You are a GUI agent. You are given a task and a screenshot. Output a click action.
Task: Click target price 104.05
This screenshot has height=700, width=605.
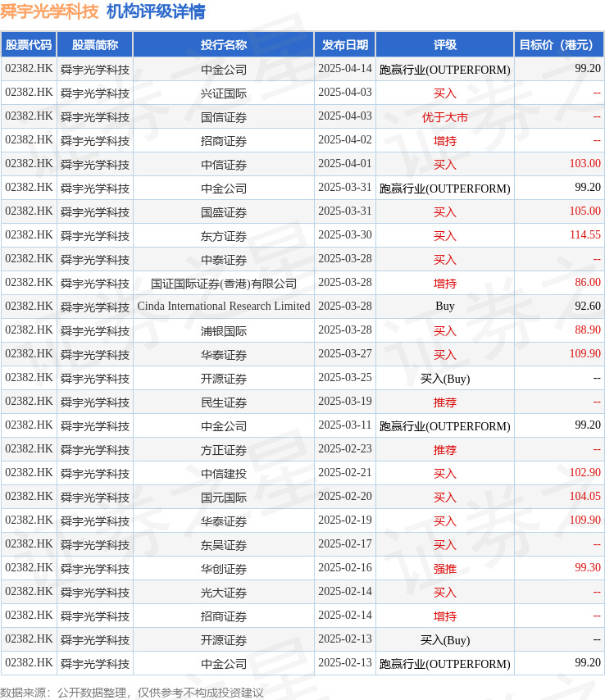click(x=585, y=496)
